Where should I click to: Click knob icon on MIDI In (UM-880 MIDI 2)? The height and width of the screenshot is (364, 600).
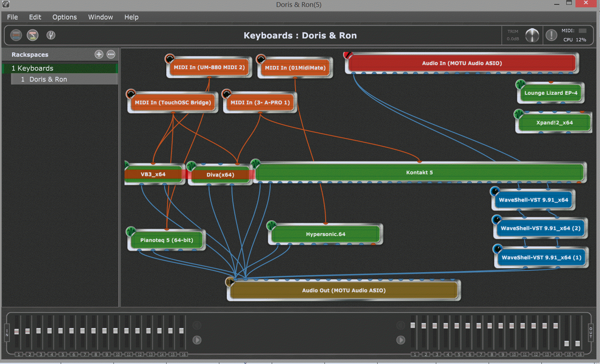coord(170,59)
